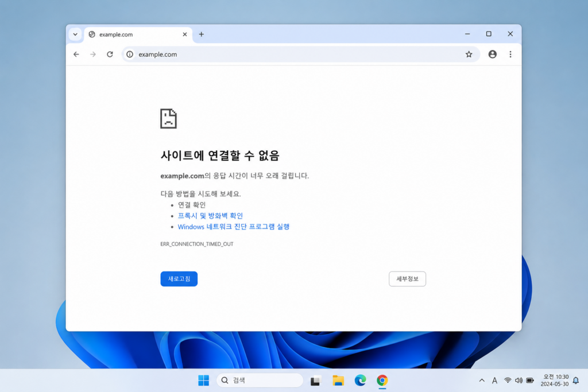The width and height of the screenshot is (588, 392).
Task: Go forward with the forward arrow
Action: [93, 55]
